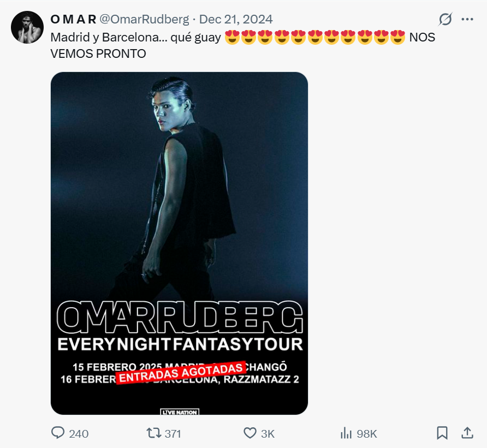The width and height of the screenshot is (487, 448).
Task: Open the three-dot more options menu
Action: click(467, 20)
